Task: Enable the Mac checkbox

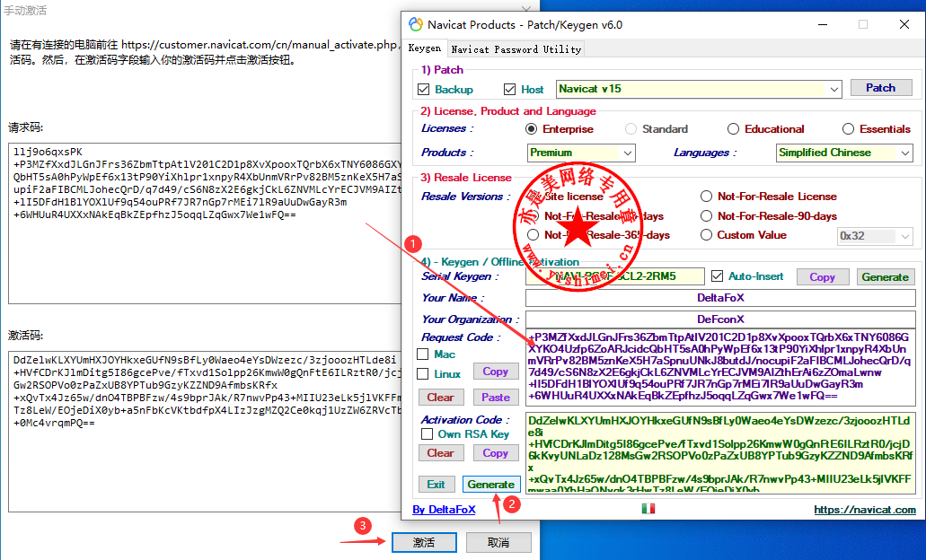Action: click(422, 354)
